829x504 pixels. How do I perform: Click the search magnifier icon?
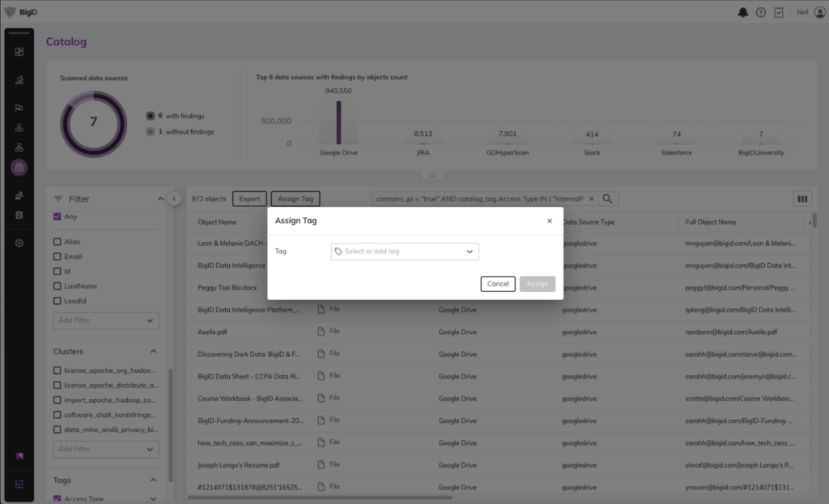click(x=607, y=199)
